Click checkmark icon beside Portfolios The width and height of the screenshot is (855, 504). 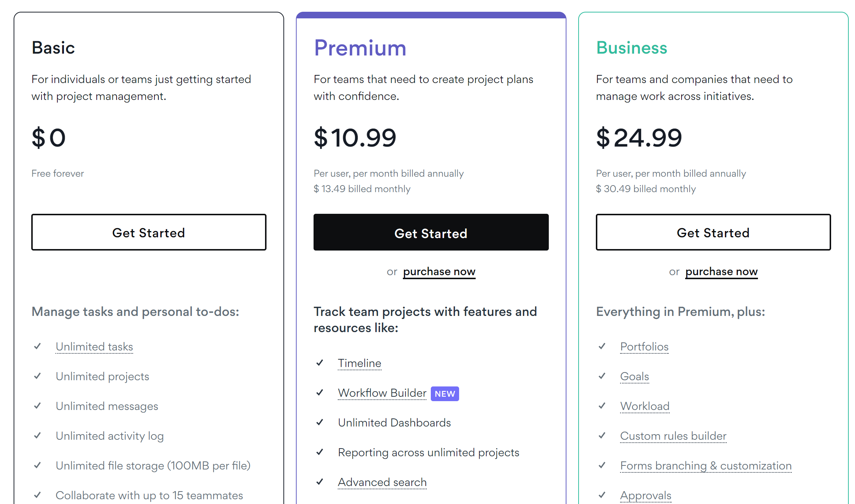[x=602, y=346]
